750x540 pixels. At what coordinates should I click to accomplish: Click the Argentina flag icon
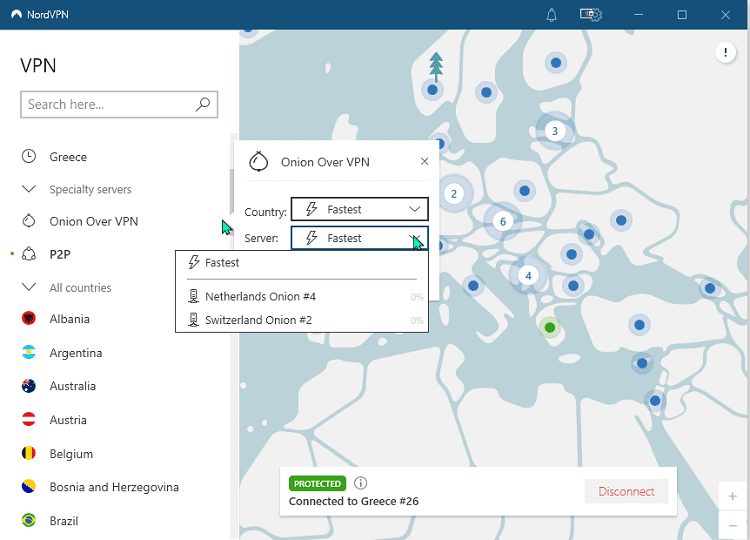29,352
